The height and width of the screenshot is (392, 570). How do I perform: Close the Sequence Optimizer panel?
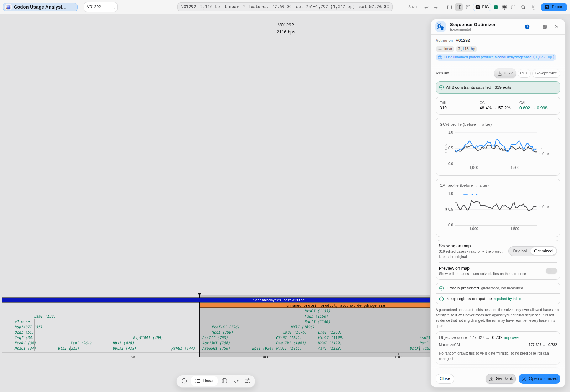click(557, 27)
